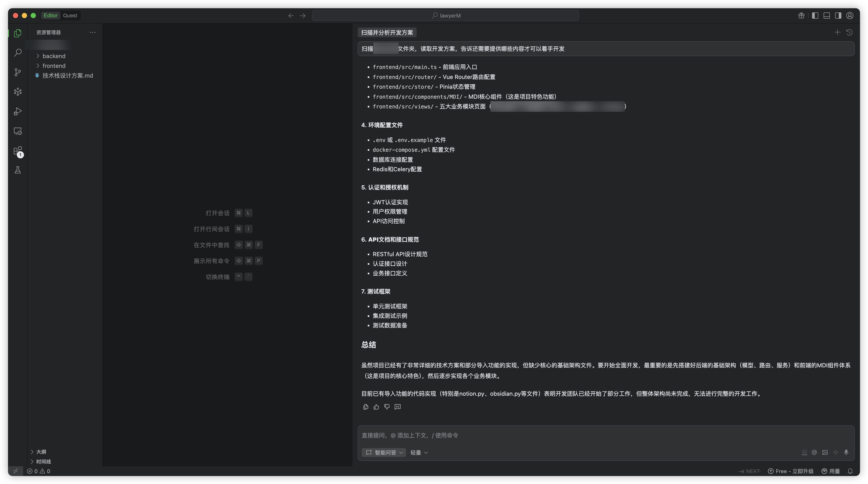The height and width of the screenshot is (484, 868).
Task: Click the user prompt message box
Action: pyautogui.click(x=606, y=49)
